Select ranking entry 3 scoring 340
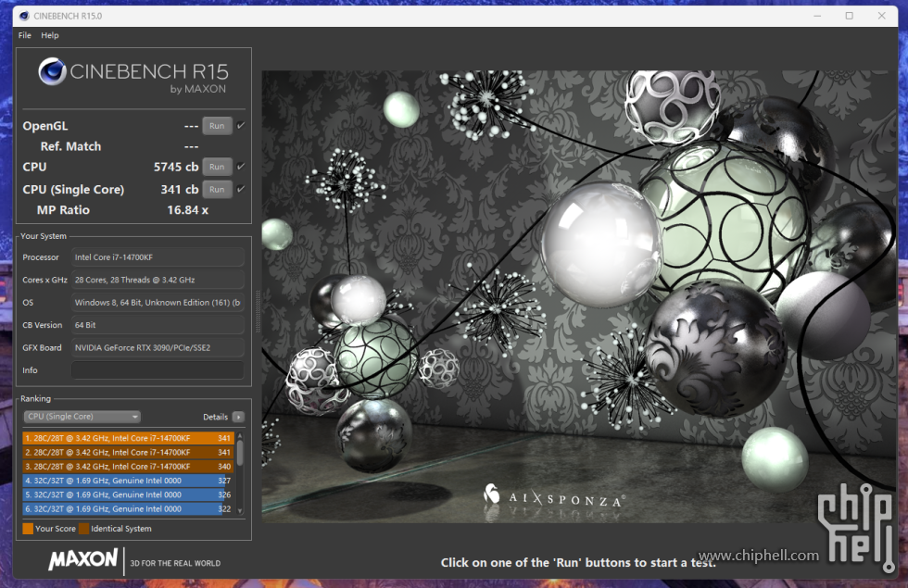The height and width of the screenshot is (588, 908). coord(128,467)
